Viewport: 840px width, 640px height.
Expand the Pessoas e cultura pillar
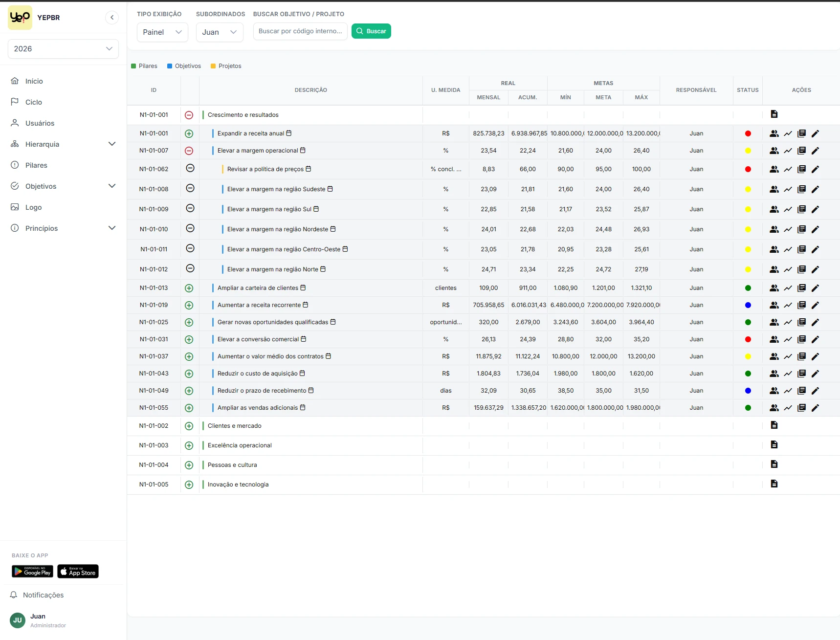189,465
